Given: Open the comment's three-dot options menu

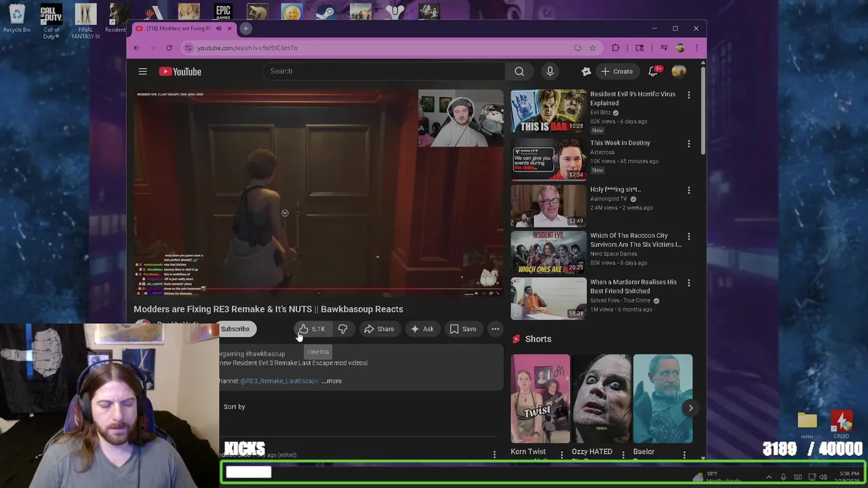Looking at the screenshot, I should tap(494, 455).
